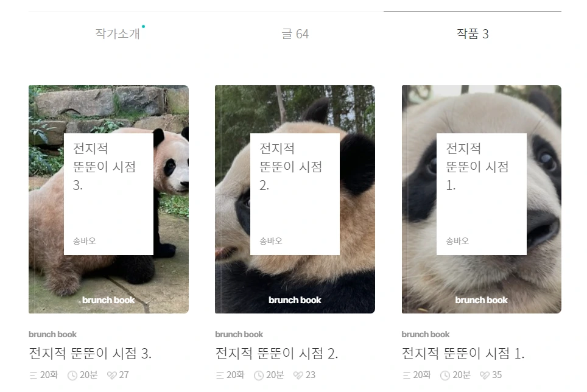The image size is (587, 392).
Task: Select the 작품 3 tab
Action: pyautogui.click(x=473, y=33)
